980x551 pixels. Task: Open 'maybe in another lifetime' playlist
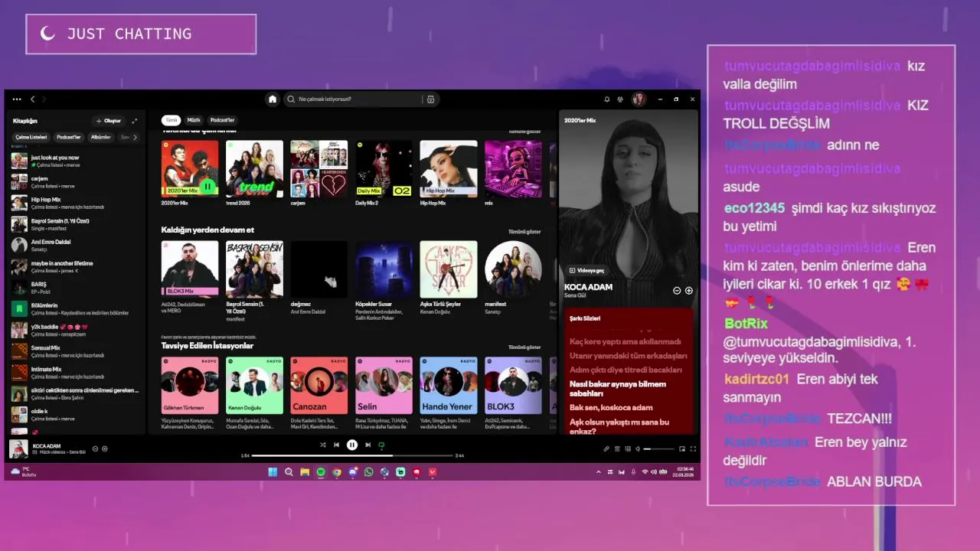[77, 266]
